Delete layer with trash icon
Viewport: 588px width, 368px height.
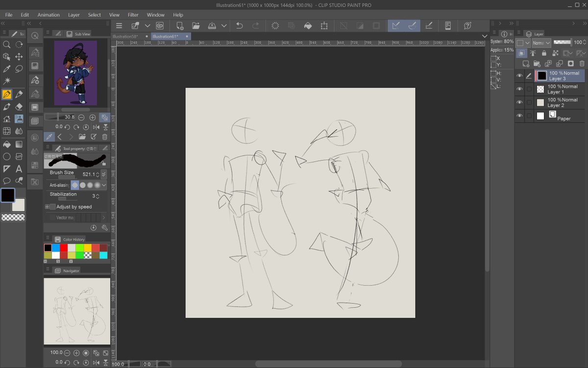(x=582, y=63)
